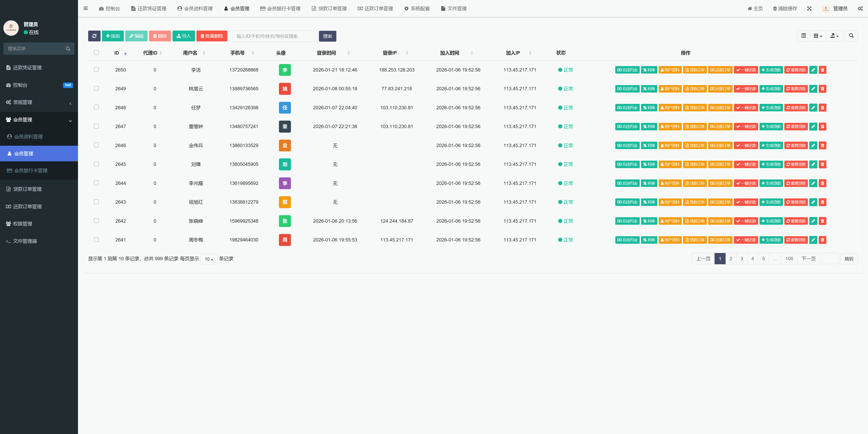The width and height of the screenshot is (868, 434).
Task: Open the export data dropdown
Action: pyautogui.click(x=834, y=36)
